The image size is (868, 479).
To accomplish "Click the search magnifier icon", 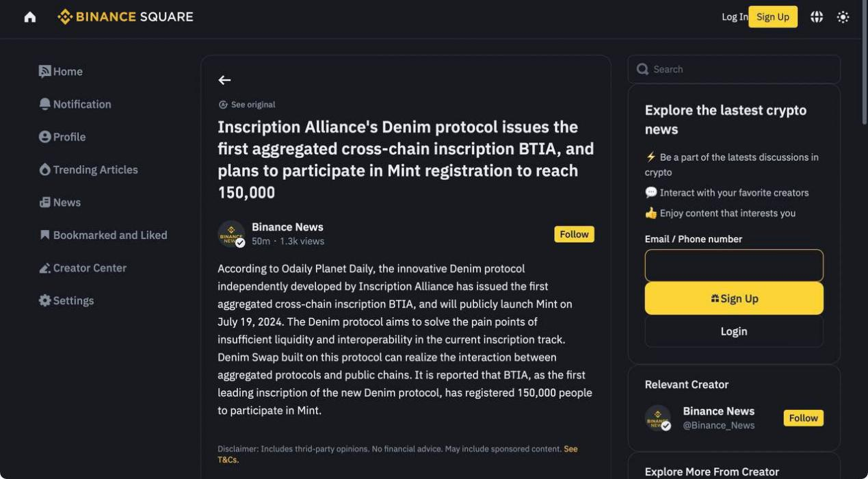I will (642, 69).
